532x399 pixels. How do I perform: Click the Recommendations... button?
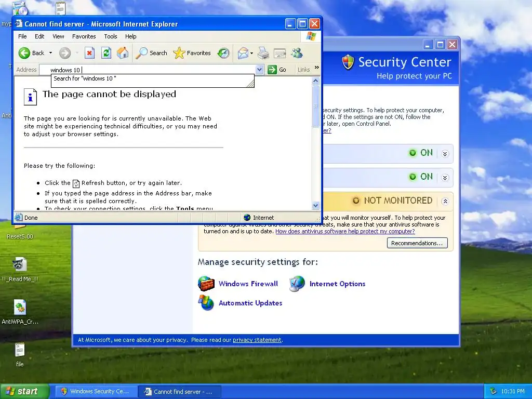coord(417,243)
